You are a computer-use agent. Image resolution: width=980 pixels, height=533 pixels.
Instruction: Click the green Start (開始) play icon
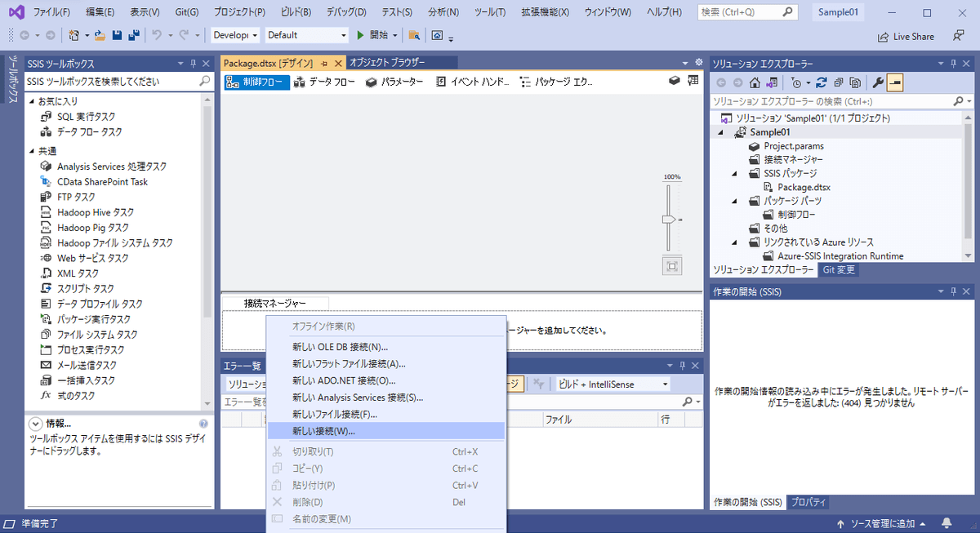(x=361, y=36)
